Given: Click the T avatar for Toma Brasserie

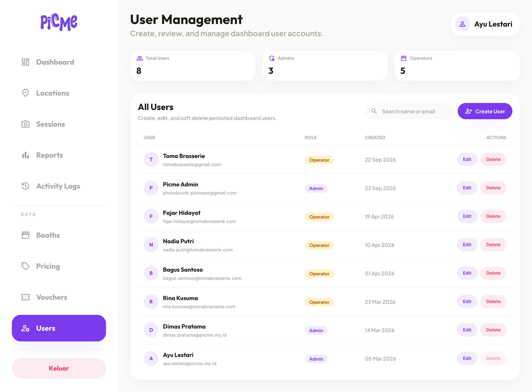Looking at the screenshot, I should (151, 159).
